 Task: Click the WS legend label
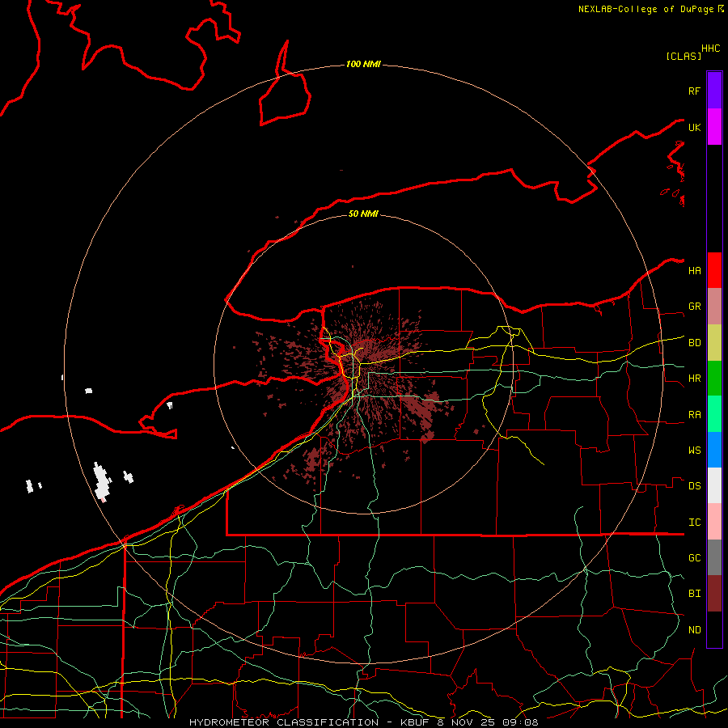(x=694, y=451)
